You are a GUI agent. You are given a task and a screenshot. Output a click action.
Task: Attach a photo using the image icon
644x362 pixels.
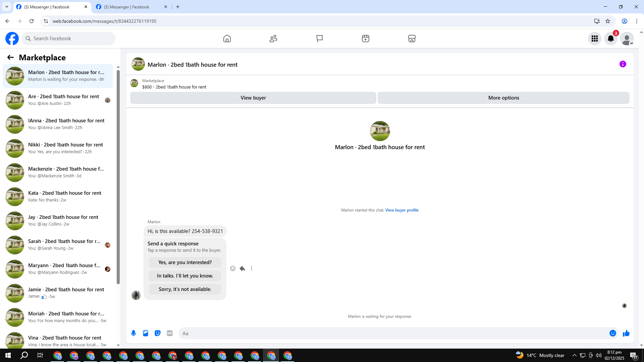[146, 333]
